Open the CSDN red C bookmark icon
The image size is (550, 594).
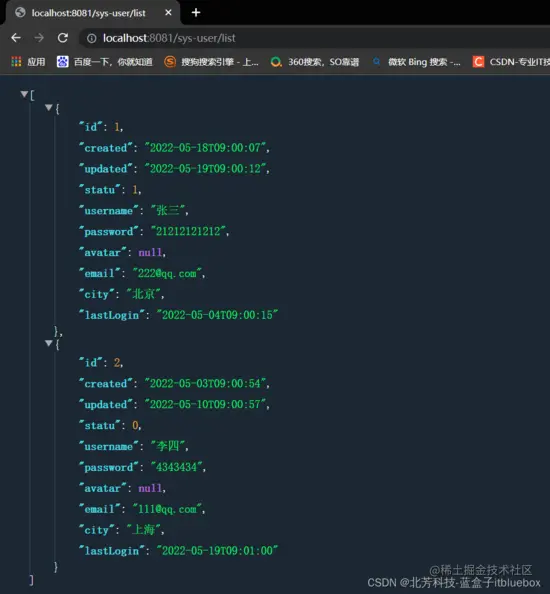click(478, 61)
